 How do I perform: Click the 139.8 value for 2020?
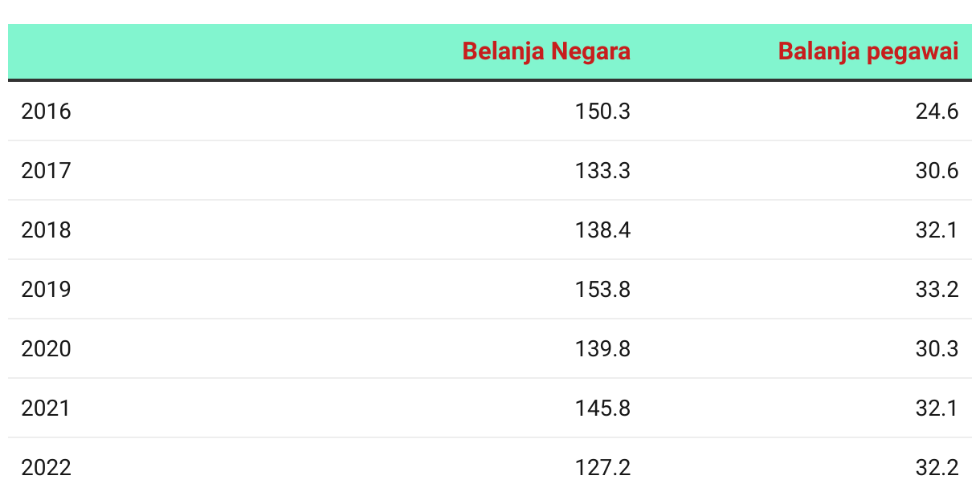click(603, 349)
